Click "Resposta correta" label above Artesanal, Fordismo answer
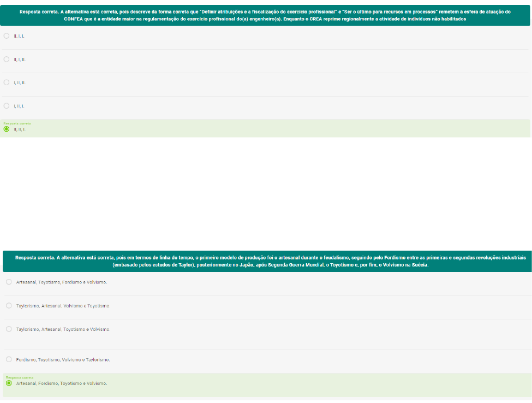Viewport: 532px width, 403px height. tap(19, 377)
